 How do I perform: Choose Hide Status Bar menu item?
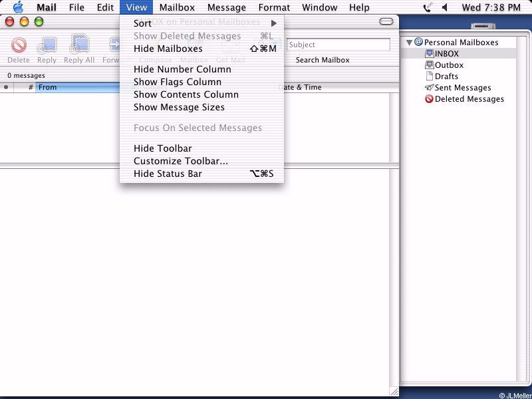click(x=202, y=174)
